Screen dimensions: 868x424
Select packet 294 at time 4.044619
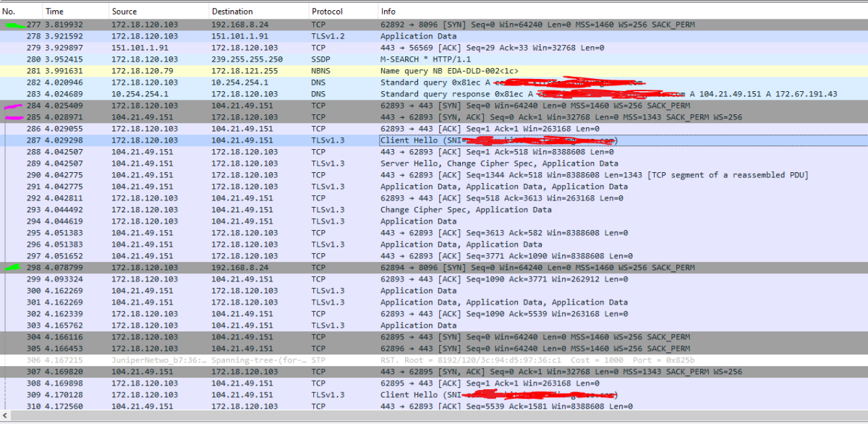434,221
